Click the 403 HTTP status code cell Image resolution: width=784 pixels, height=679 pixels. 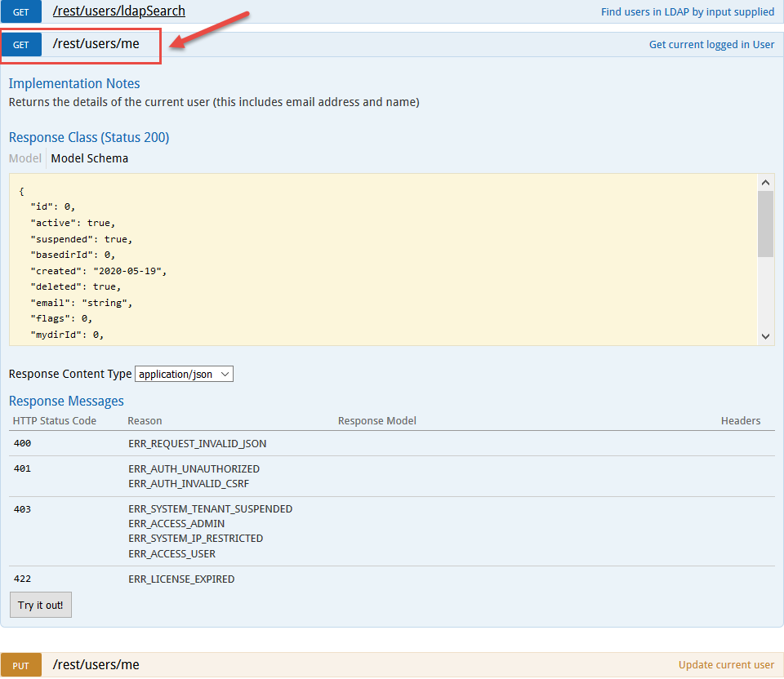coord(22,509)
